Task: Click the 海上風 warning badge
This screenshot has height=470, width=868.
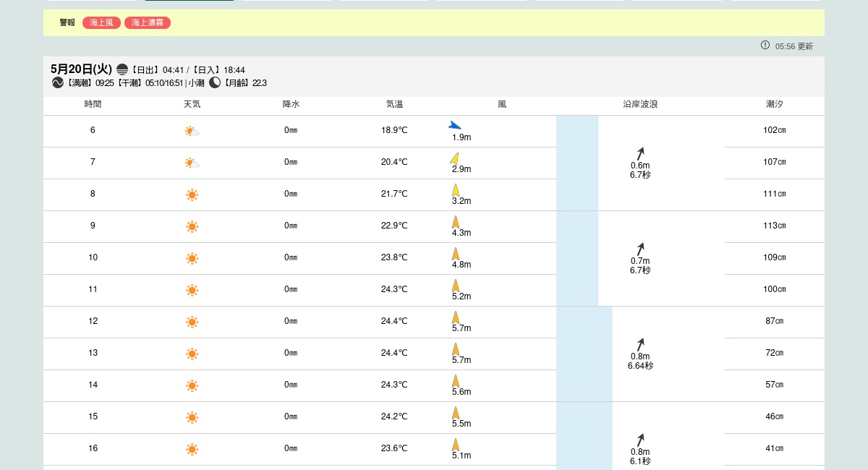Action: (x=101, y=23)
